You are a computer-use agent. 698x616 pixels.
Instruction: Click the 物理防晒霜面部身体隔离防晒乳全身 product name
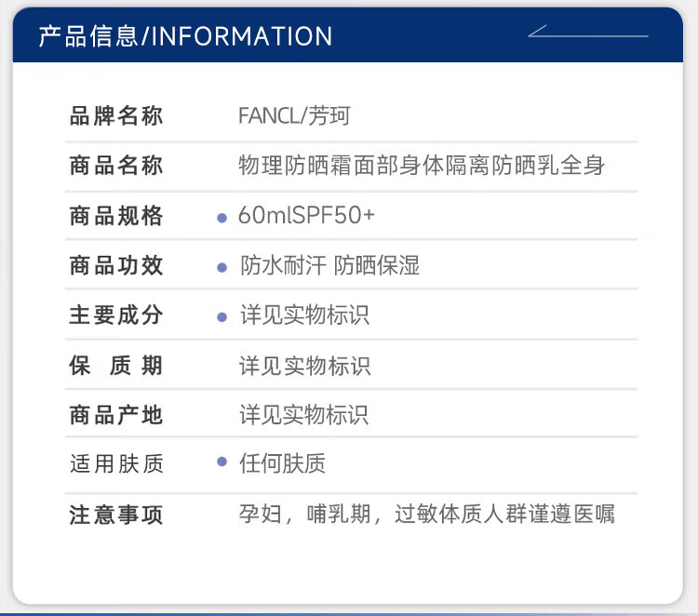(x=422, y=167)
